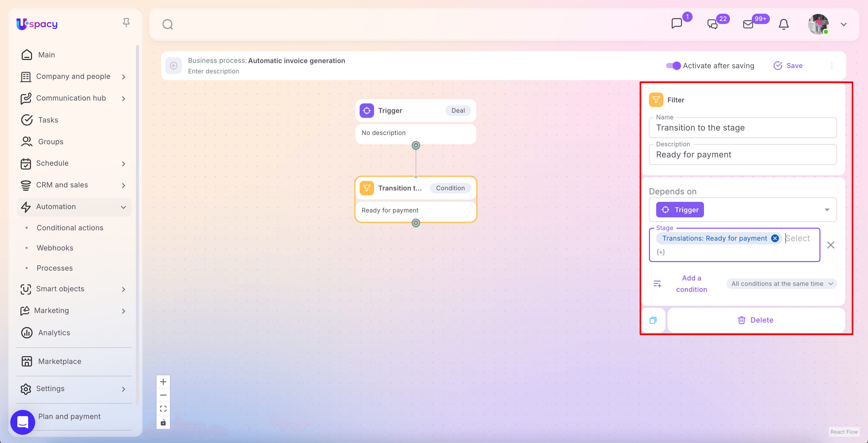The image size is (868, 443).
Task: Save the business process
Action: pos(788,66)
